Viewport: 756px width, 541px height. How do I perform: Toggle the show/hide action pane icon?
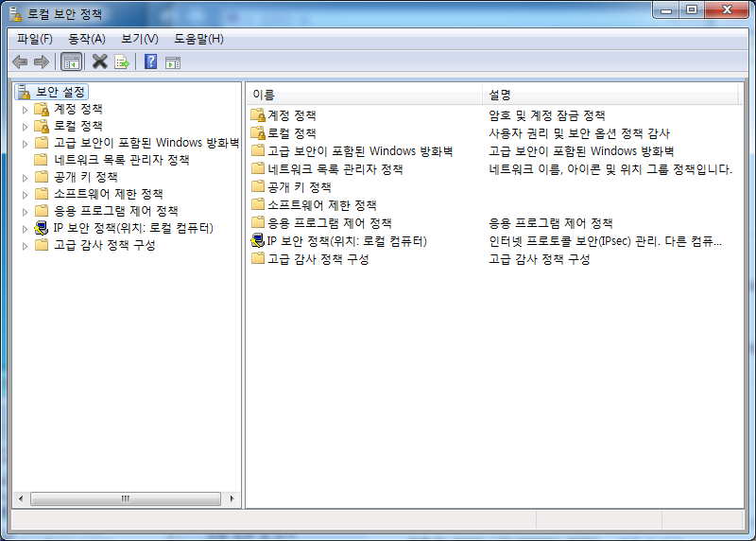pyautogui.click(x=173, y=62)
